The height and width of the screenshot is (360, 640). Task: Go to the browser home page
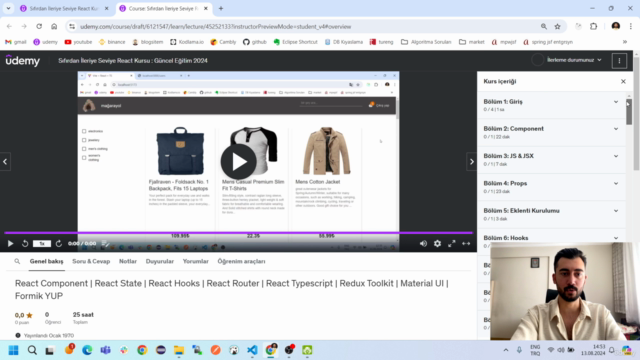click(54, 26)
